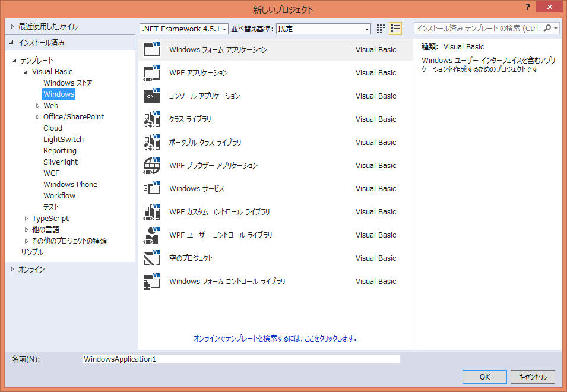Click the ポータブル クラス ライブラリ template icon

tap(152, 142)
